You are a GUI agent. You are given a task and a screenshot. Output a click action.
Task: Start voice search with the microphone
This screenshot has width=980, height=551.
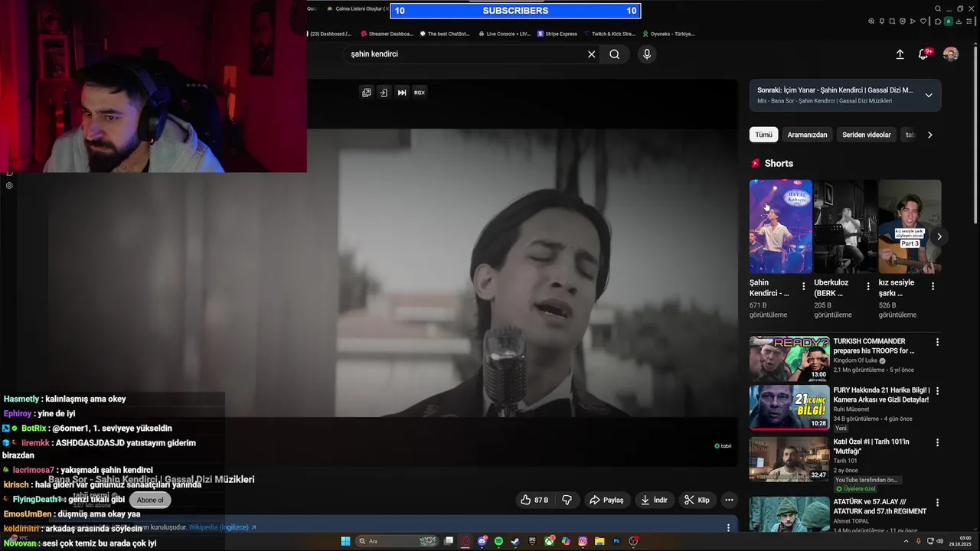click(647, 54)
